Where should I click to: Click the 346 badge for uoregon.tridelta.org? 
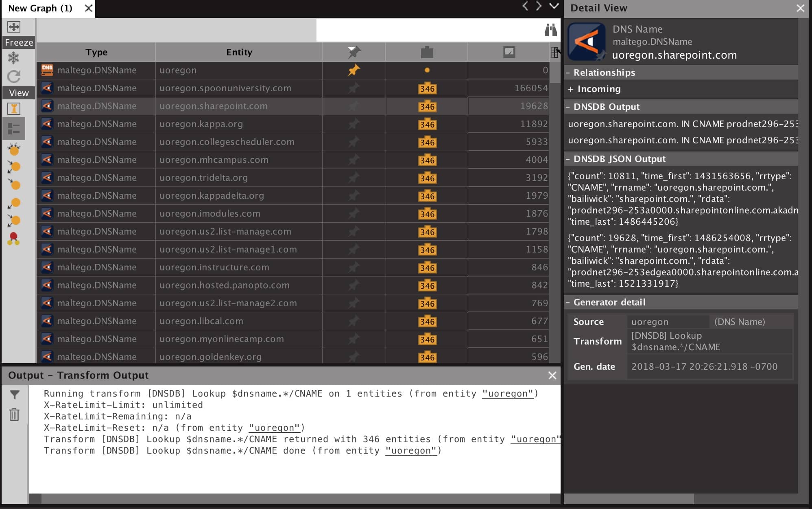point(427,178)
